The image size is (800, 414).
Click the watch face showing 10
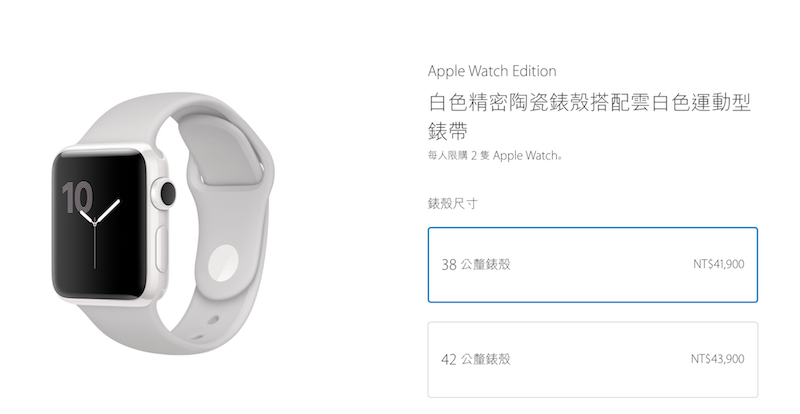[99, 225]
